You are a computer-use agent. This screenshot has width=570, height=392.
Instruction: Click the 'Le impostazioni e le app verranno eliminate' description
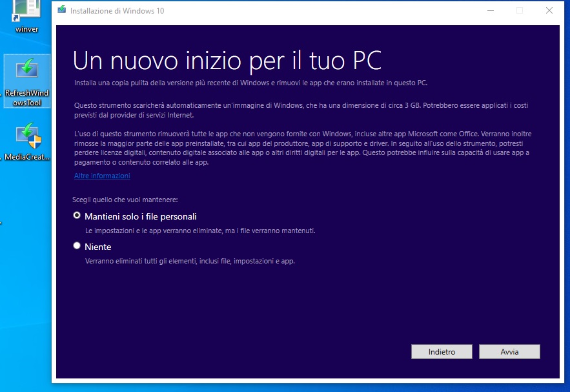pyautogui.click(x=200, y=231)
